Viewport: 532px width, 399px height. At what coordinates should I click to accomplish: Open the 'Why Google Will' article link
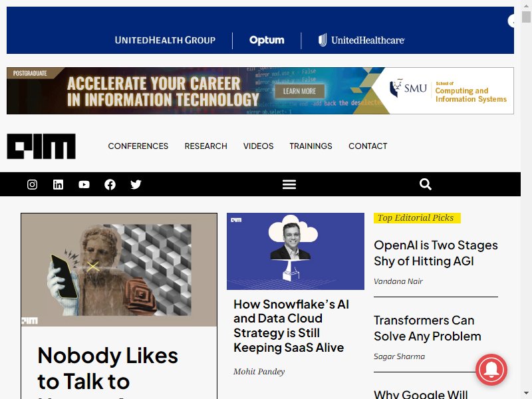tap(421, 394)
